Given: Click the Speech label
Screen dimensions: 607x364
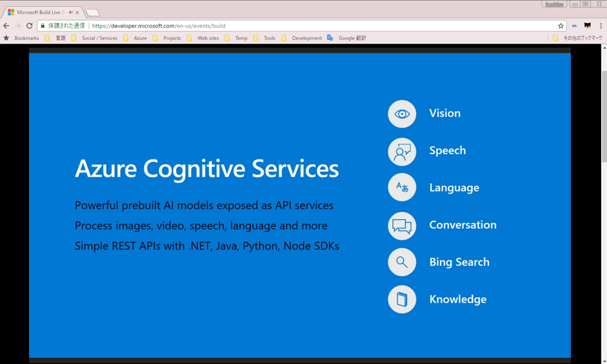Looking at the screenshot, I should click(448, 151).
